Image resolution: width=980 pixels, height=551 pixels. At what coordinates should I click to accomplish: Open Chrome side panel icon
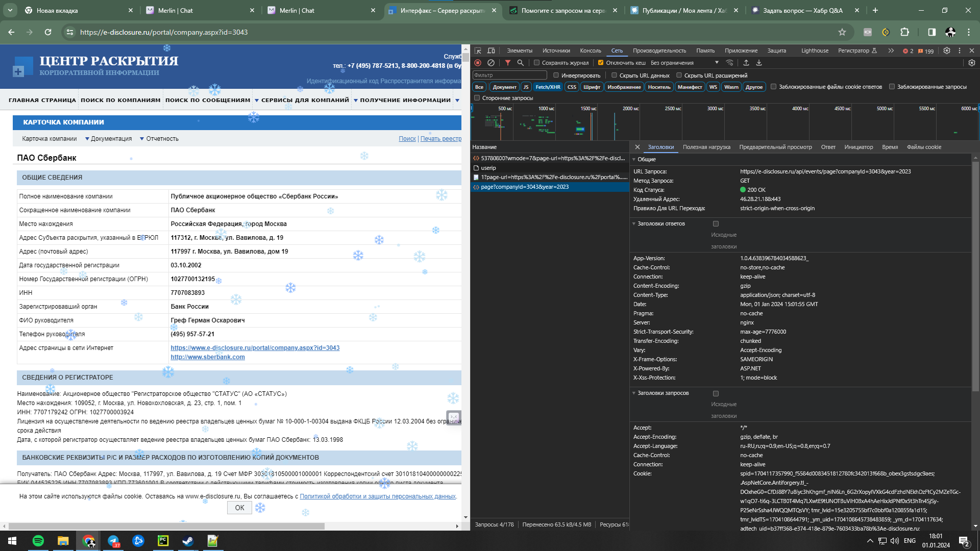point(932,32)
